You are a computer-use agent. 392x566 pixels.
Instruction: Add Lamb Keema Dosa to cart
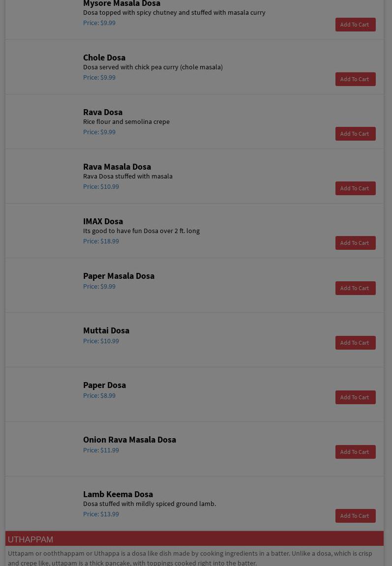(355, 516)
